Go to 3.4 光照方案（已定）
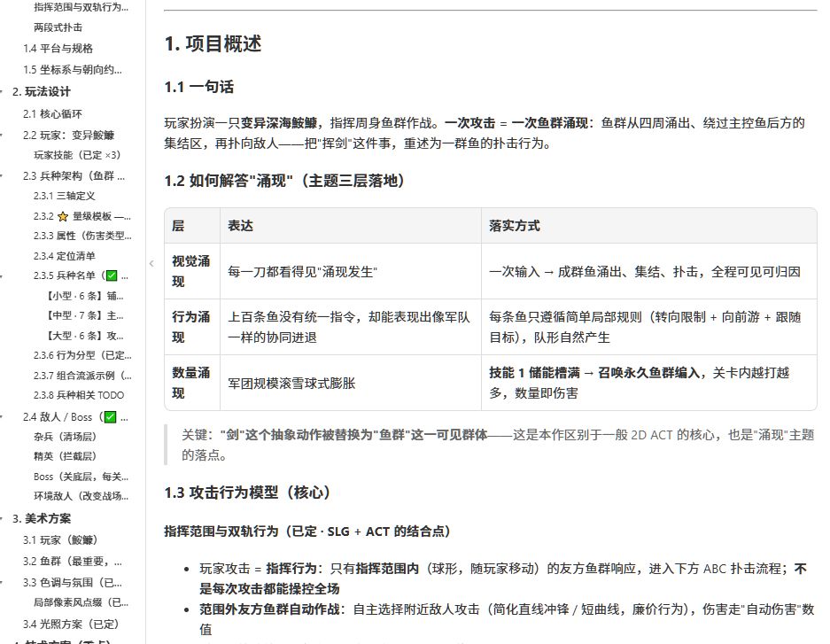This screenshot has width=830, height=644. click(71, 624)
